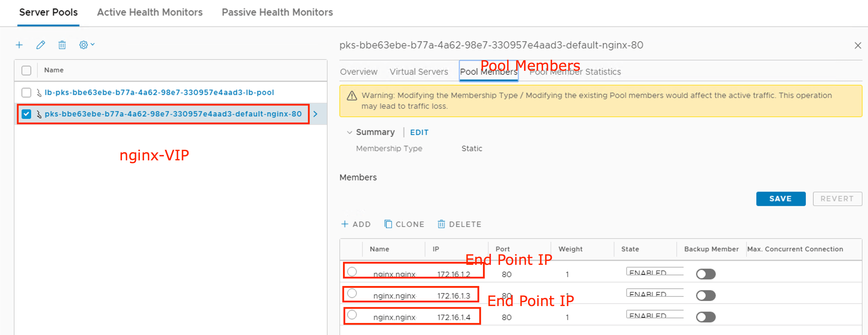Click the plus icon to add server pool
The height and width of the screenshot is (335, 868).
tap(19, 45)
